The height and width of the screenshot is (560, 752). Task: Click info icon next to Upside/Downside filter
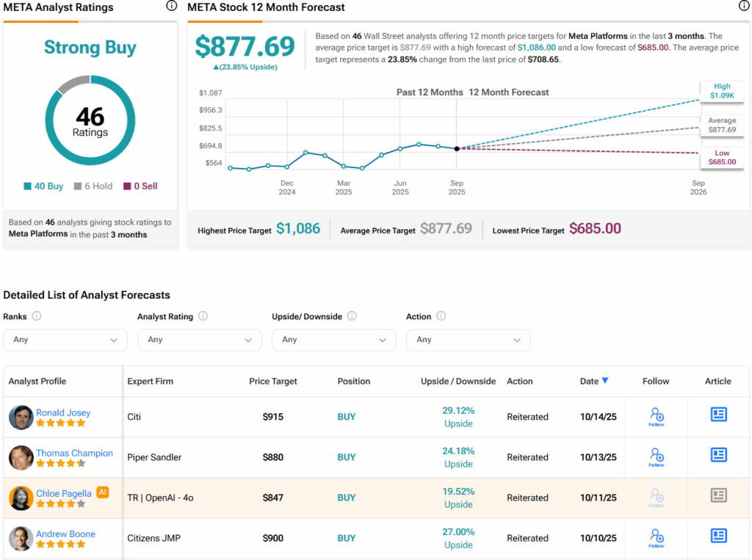(352, 316)
